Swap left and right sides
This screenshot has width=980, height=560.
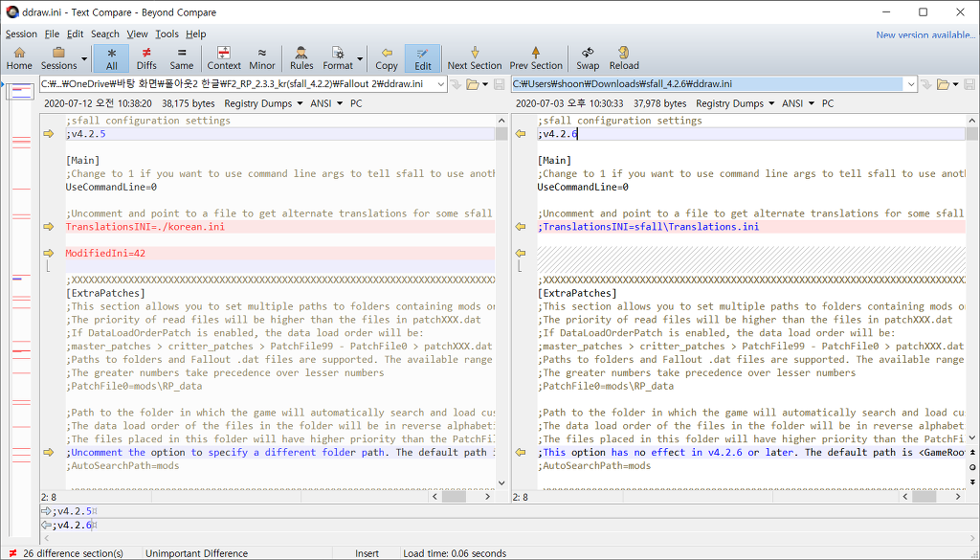click(588, 57)
